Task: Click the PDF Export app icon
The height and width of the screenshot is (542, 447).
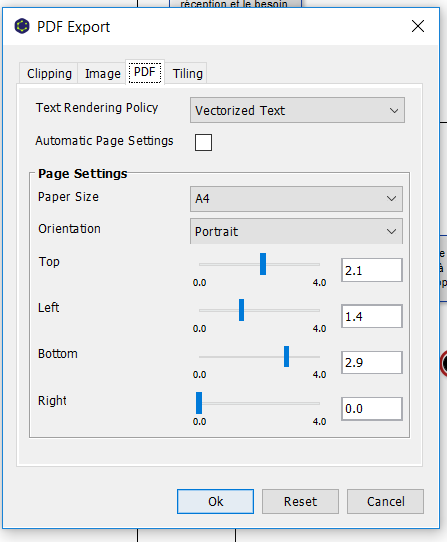Action: tap(22, 26)
